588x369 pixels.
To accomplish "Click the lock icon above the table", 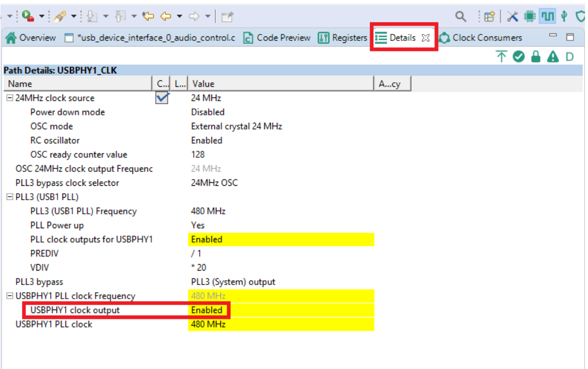I will tap(536, 56).
